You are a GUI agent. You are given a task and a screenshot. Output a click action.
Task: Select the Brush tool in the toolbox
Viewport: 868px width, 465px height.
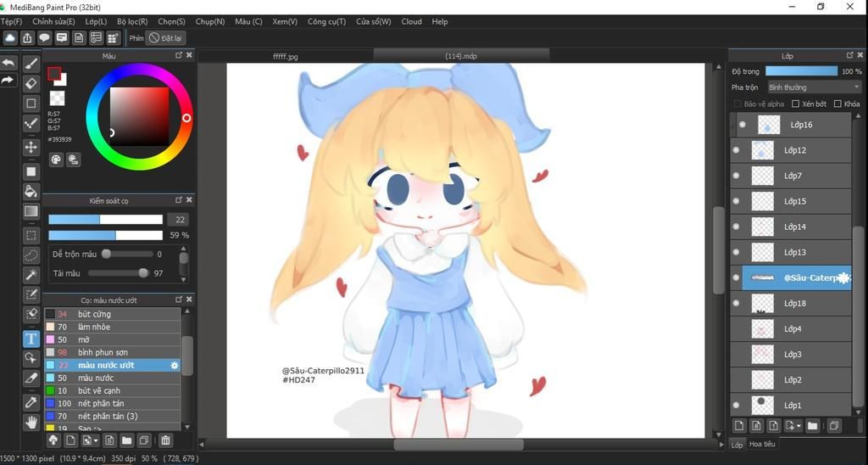[31, 63]
